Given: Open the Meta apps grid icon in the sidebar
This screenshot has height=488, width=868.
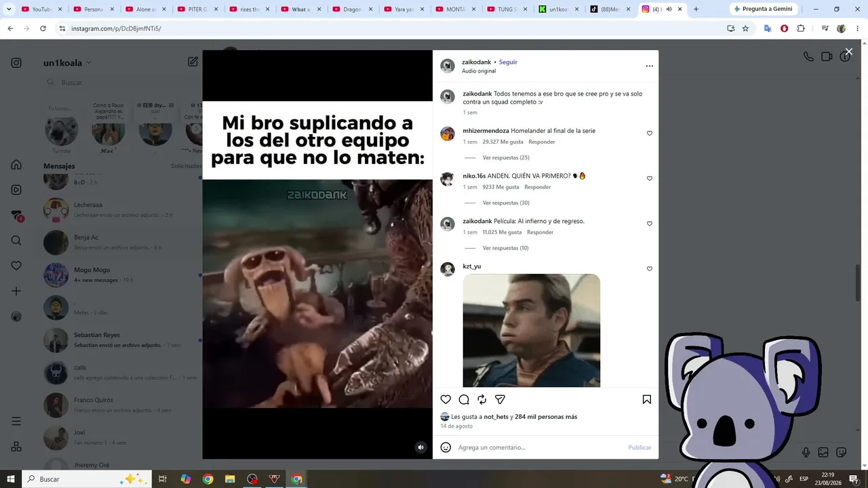Looking at the screenshot, I should (16, 447).
